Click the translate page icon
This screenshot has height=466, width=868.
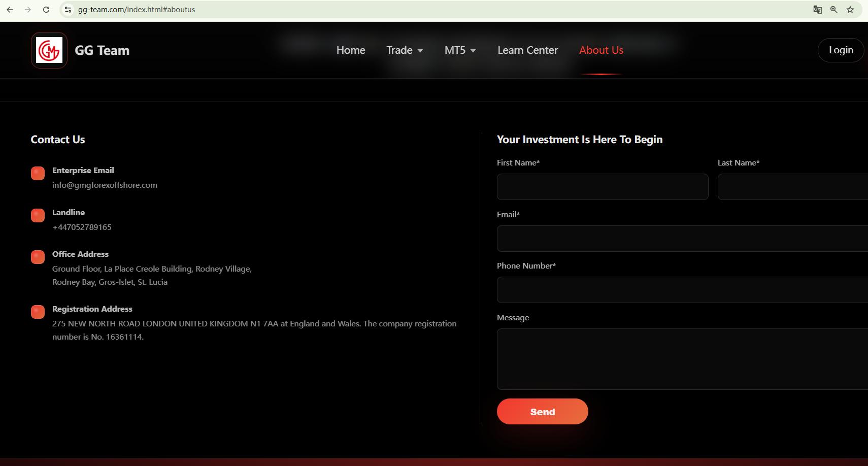pos(817,10)
